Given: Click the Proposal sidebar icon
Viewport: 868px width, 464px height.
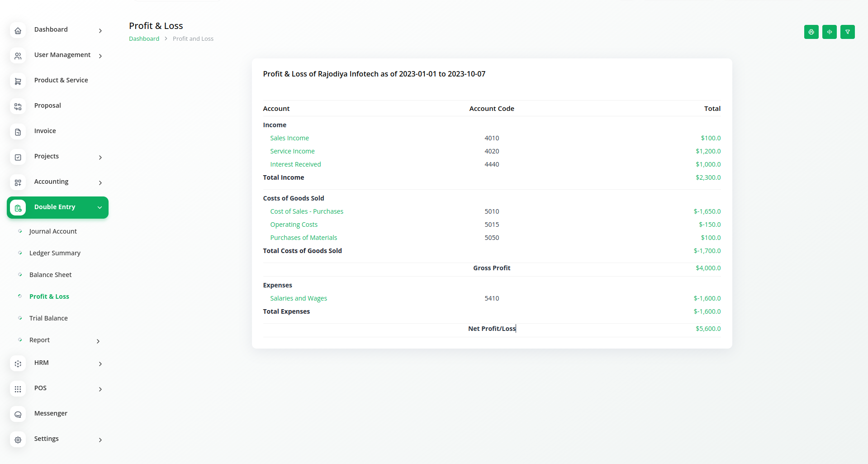Looking at the screenshot, I should [18, 107].
